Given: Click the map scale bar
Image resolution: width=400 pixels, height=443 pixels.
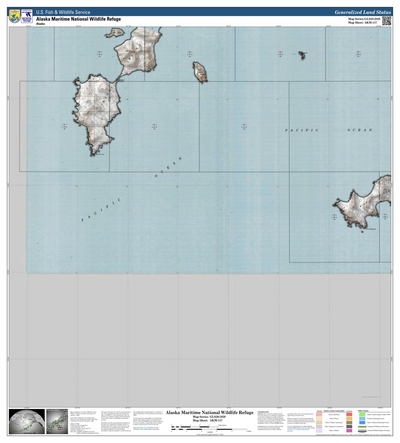Looking at the screenshot, I should point(210,429).
